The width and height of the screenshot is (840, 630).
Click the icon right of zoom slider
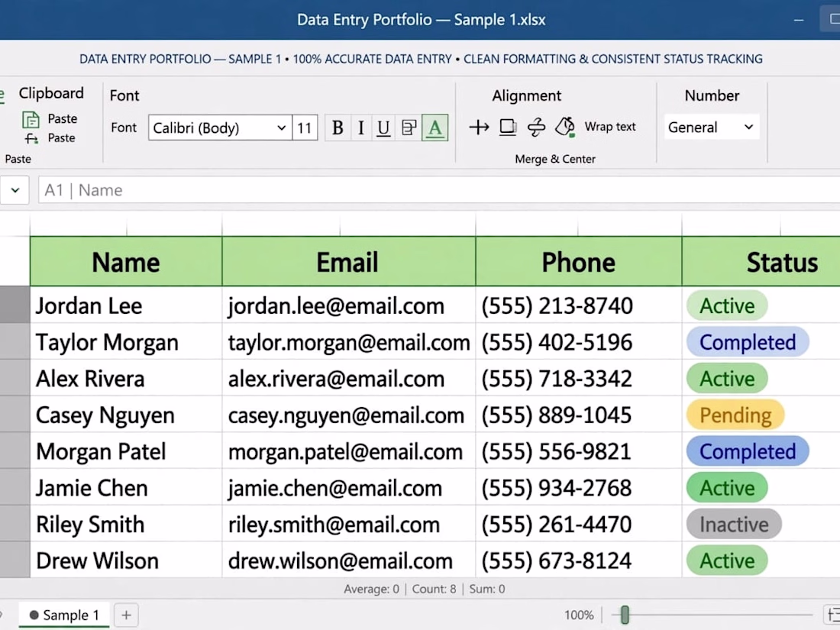[x=832, y=615]
